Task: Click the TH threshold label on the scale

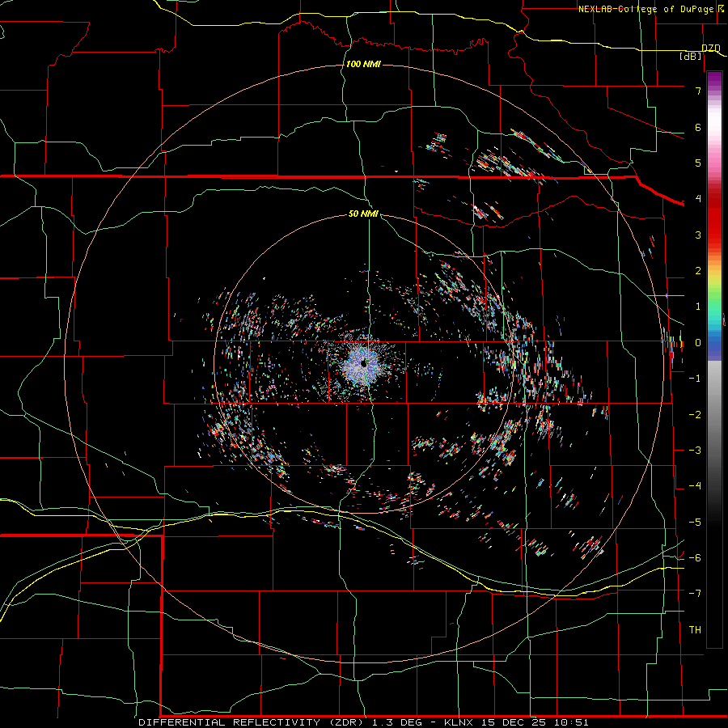Action: click(695, 630)
